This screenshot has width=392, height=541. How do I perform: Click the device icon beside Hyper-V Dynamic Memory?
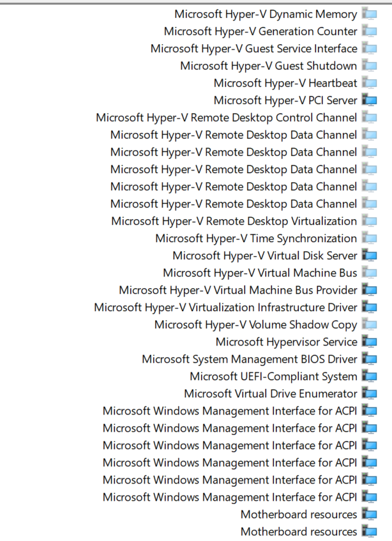point(369,13)
